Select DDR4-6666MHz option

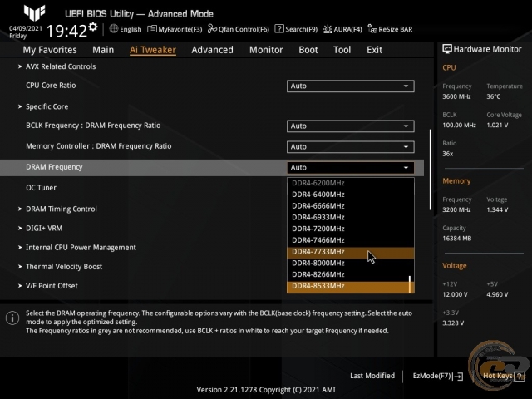click(x=351, y=206)
